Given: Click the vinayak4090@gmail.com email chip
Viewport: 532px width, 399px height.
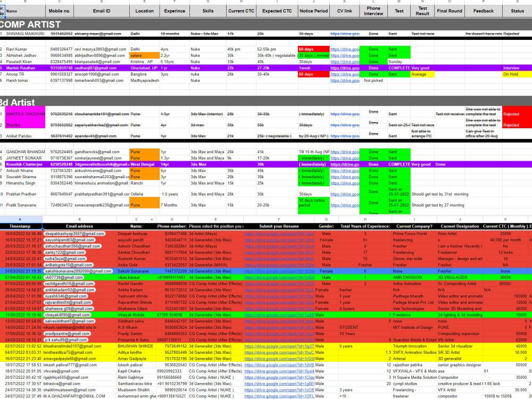Looking at the screenshot, I should (x=68, y=315).
